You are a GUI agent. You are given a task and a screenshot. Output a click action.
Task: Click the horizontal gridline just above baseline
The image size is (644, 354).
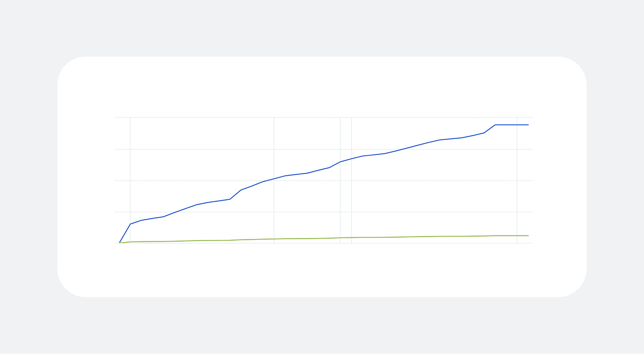coord(324,212)
